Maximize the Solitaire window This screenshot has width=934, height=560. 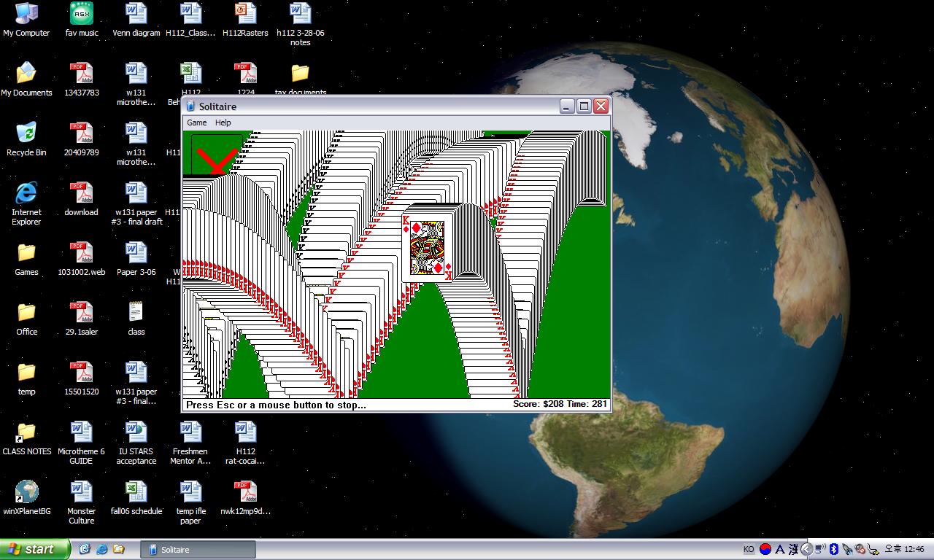[x=584, y=106]
